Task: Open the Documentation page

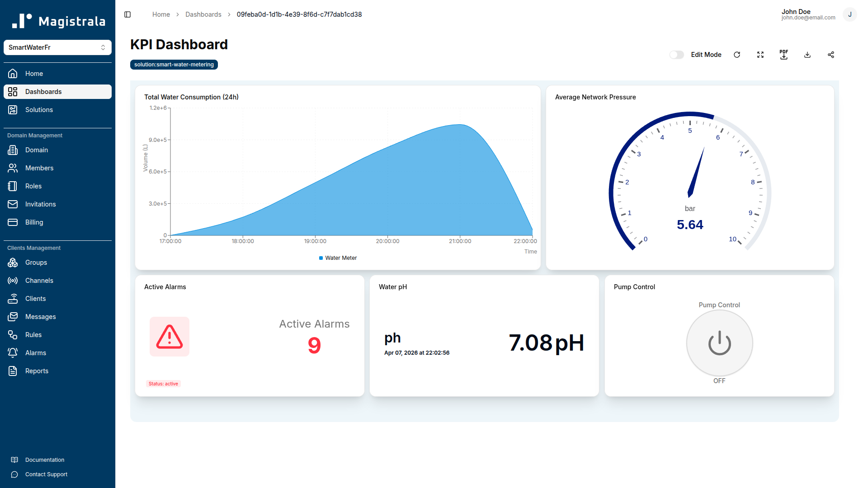Action: pyautogui.click(x=45, y=460)
